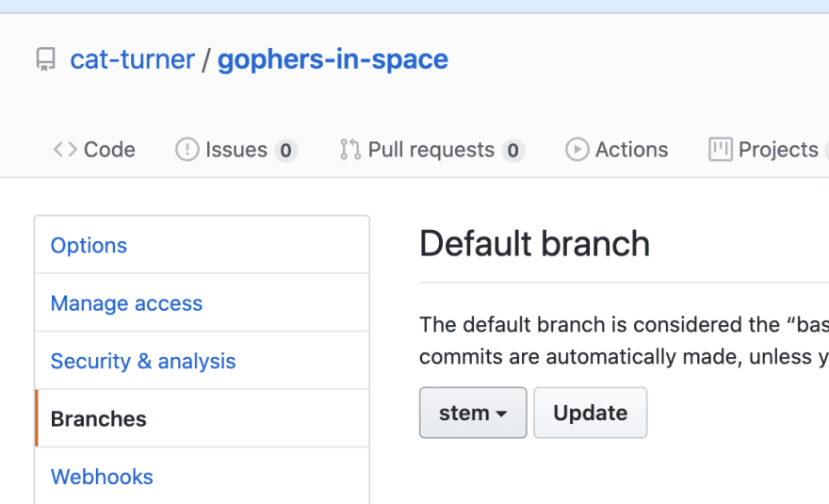Open Webhooks settings
The height and width of the screenshot is (504, 829).
click(202, 476)
